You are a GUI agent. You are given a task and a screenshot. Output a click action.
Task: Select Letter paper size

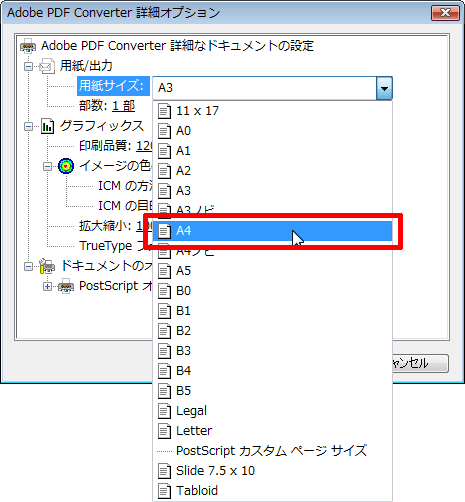(x=272, y=431)
